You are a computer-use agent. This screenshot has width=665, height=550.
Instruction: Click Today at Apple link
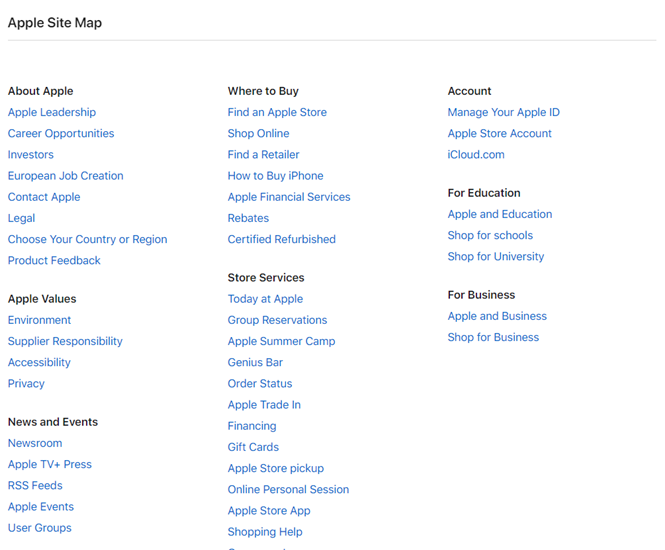click(265, 299)
